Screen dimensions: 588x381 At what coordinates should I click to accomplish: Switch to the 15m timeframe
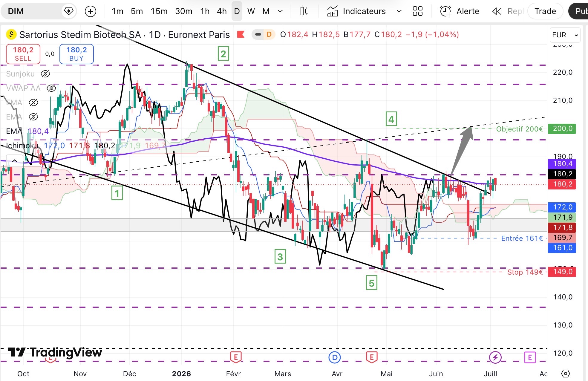click(x=159, y=11)
